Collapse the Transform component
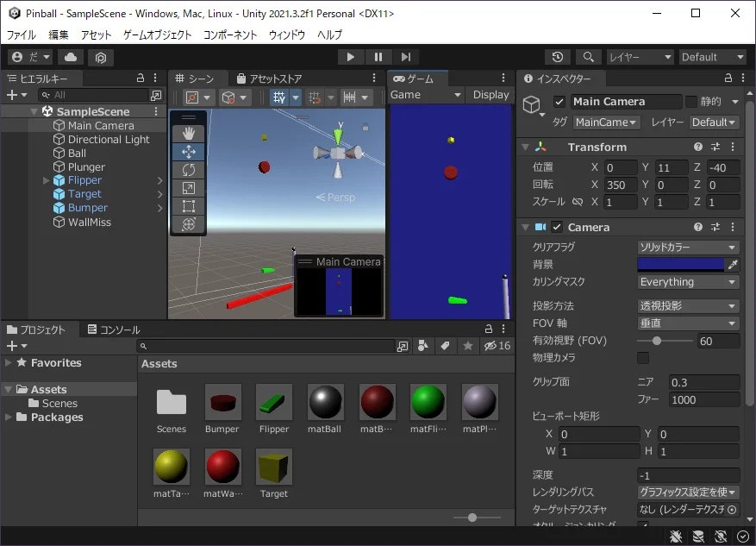 [x=526, y=147]
